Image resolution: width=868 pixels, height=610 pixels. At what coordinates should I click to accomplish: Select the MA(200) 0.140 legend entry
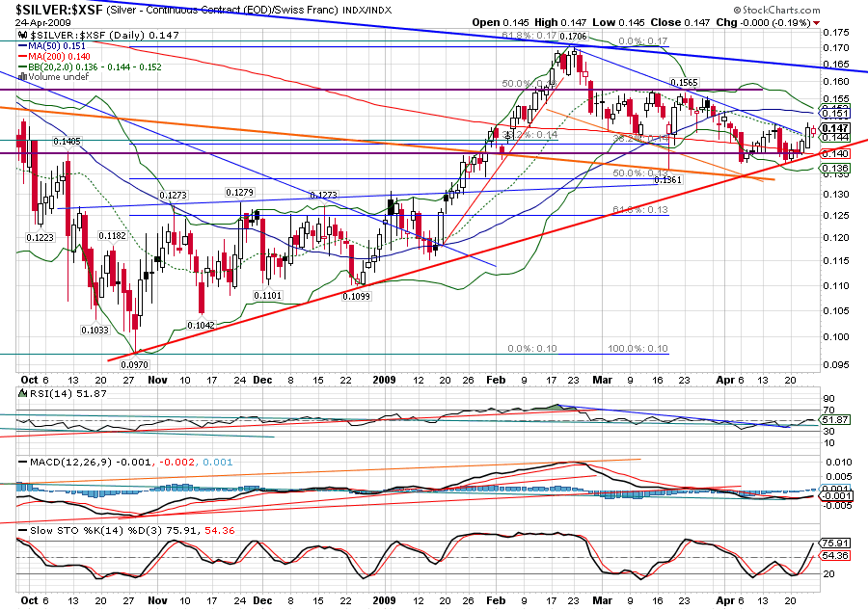pyautogui.click(x=58, y=55)
